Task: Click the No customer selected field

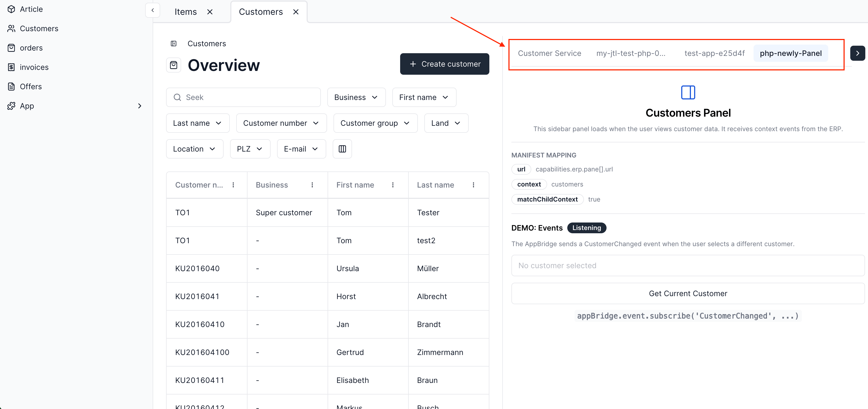Action: (x=688, y=266)
